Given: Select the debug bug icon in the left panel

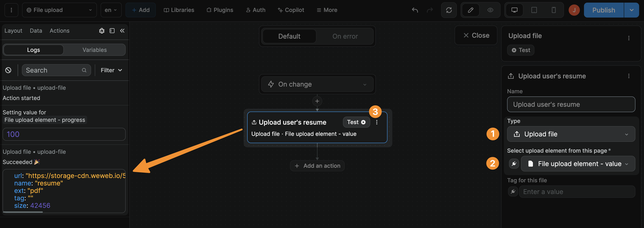Looking at the screenshot, I should click(x=102, y=31).
